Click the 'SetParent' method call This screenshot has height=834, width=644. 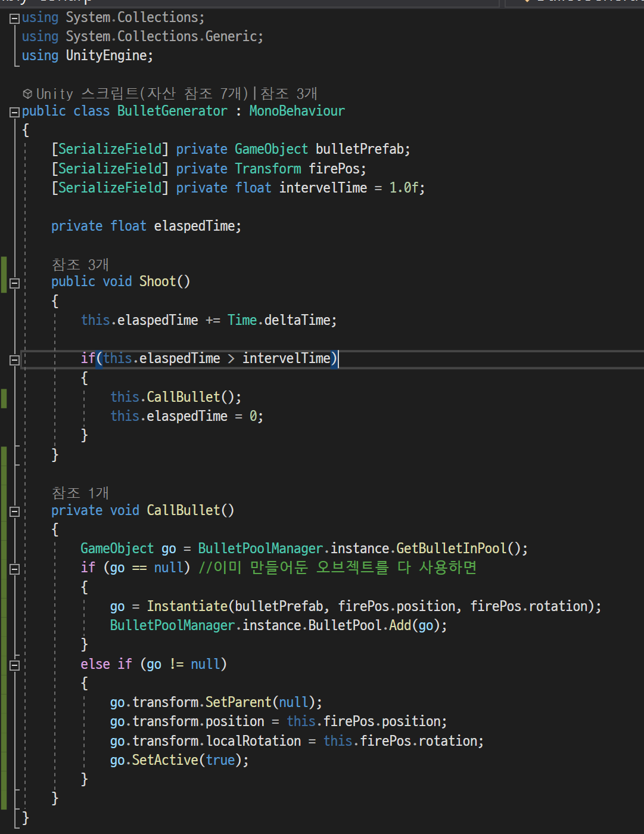[238, 702]
